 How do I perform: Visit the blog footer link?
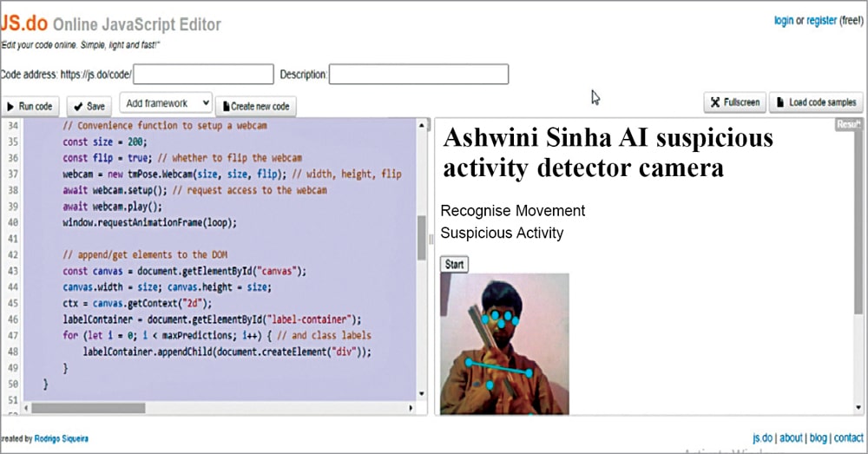point(818,438)
